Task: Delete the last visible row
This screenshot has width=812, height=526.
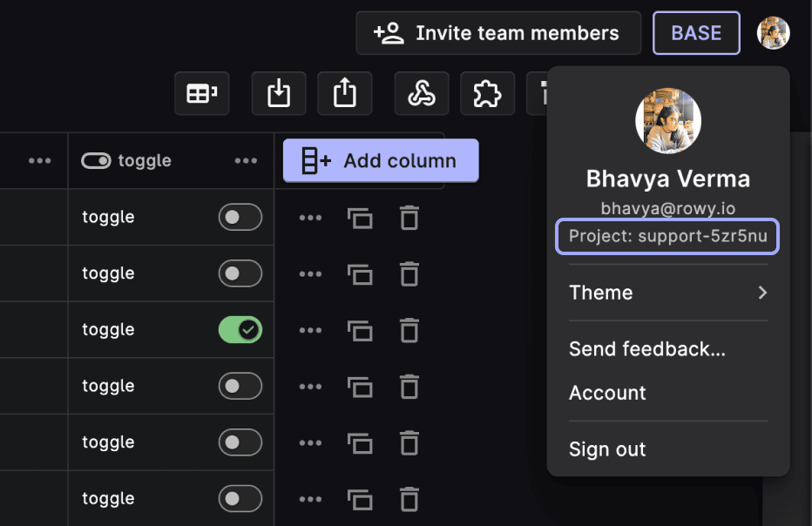Action: [409, 499]
